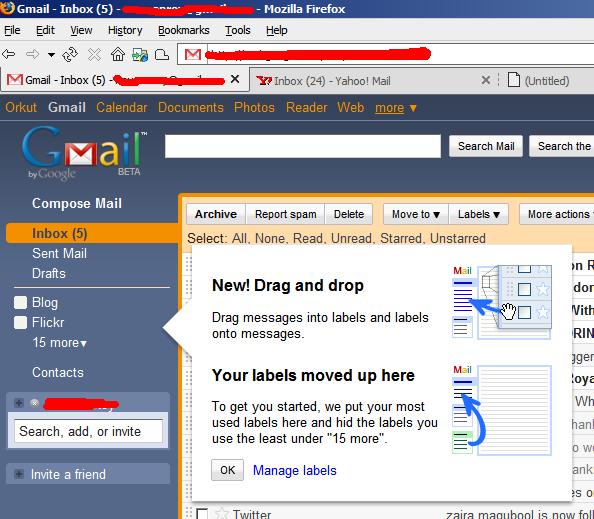Open the Labels dropdown
The height and width of the screenshot is (519, 594).
pos(478,214)
